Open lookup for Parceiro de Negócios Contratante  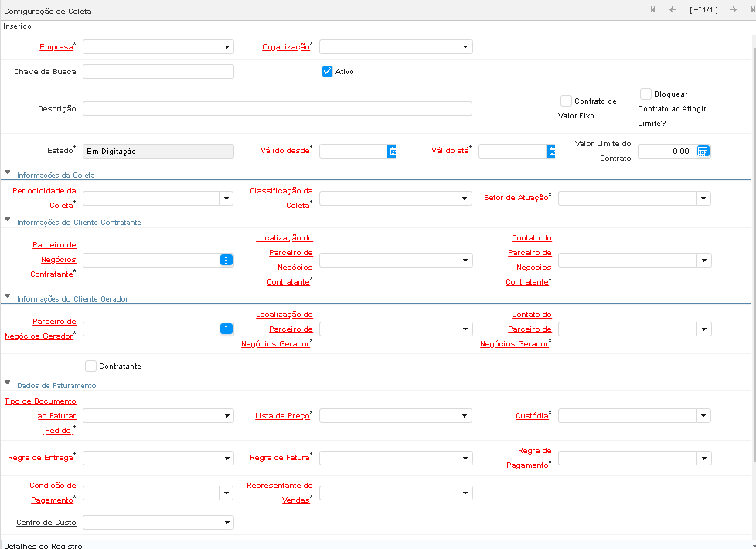[x=226, y=261]
